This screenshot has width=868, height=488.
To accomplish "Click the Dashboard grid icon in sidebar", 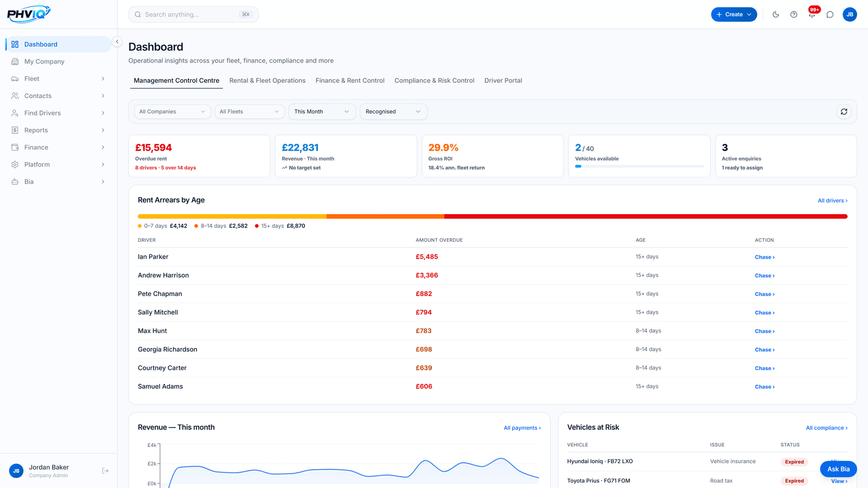I will (x=15, y=44).
